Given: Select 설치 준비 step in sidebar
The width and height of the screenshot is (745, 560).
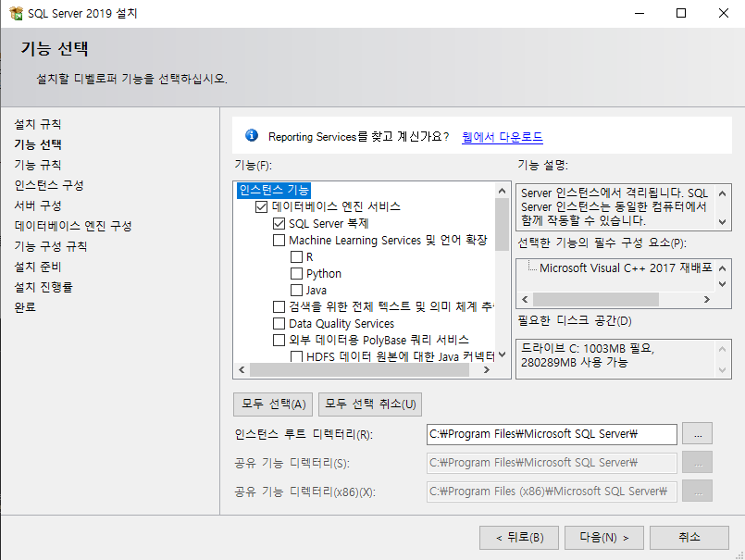Looking at the screenshot, I should click(x=38, y=267).
